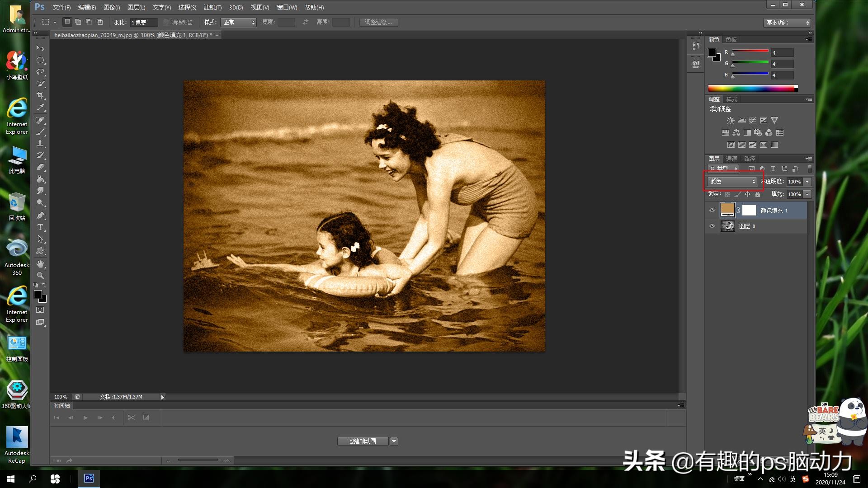This screenshot has width=868, height=488.
Task: Select the Clone Stamp tool
Action: pyautogui.click(x=40, y=144)
